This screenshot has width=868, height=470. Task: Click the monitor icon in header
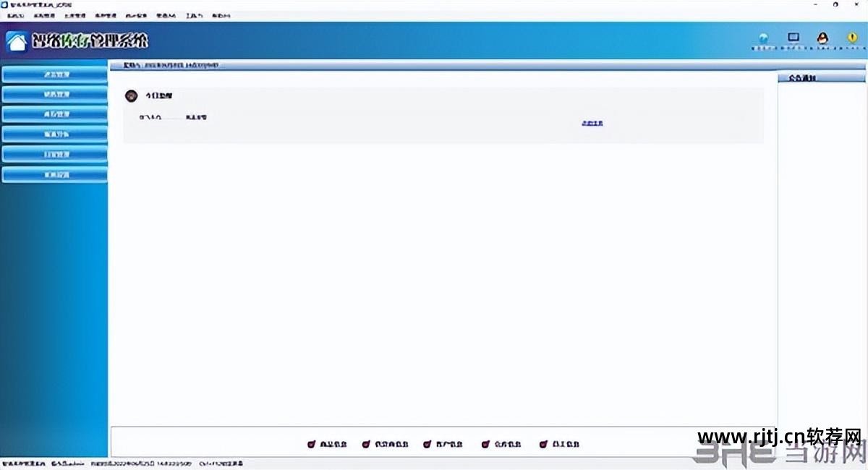pyautogui.click(x=793, y=38)
